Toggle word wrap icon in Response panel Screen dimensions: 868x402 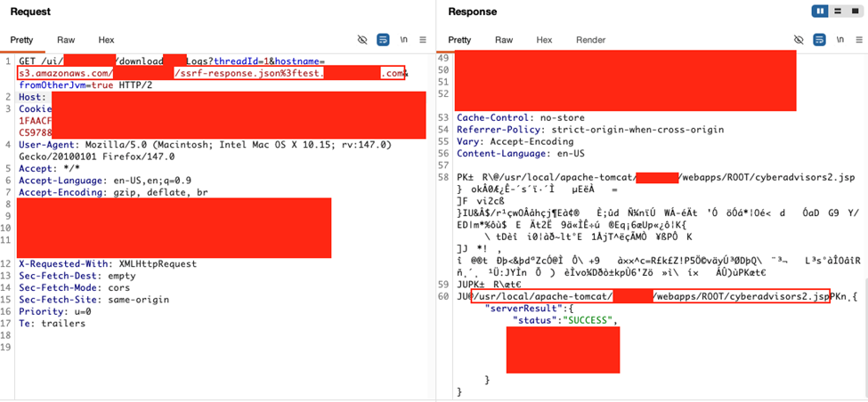point(819,40)
